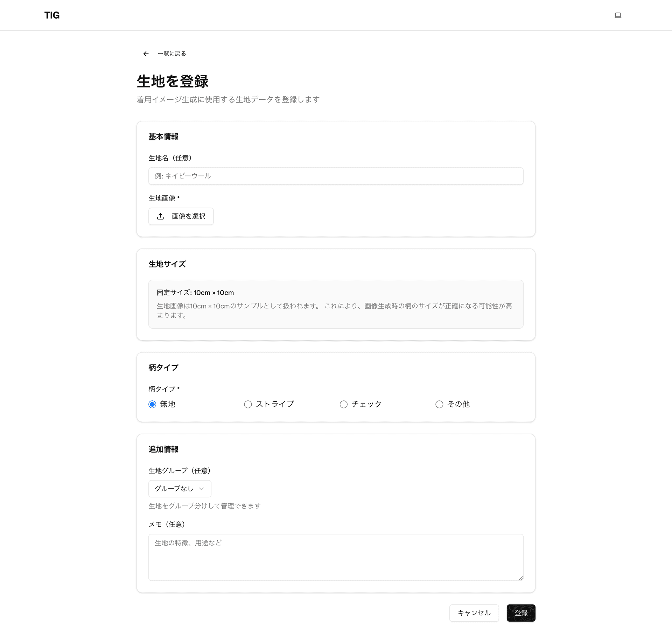Choose その他 as the pattern type

[x=439, y=404]
